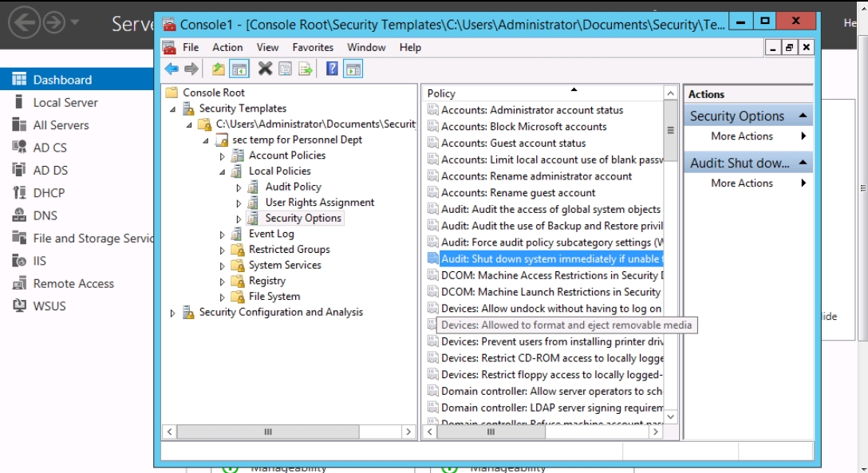Expand the Account Policies node

[x=222, y=156]
